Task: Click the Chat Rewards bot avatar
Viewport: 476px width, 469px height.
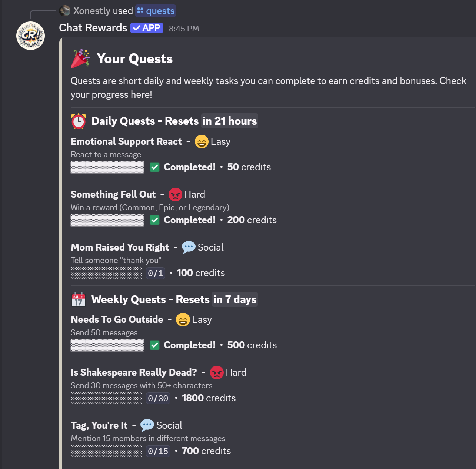Action: point(30,36)
